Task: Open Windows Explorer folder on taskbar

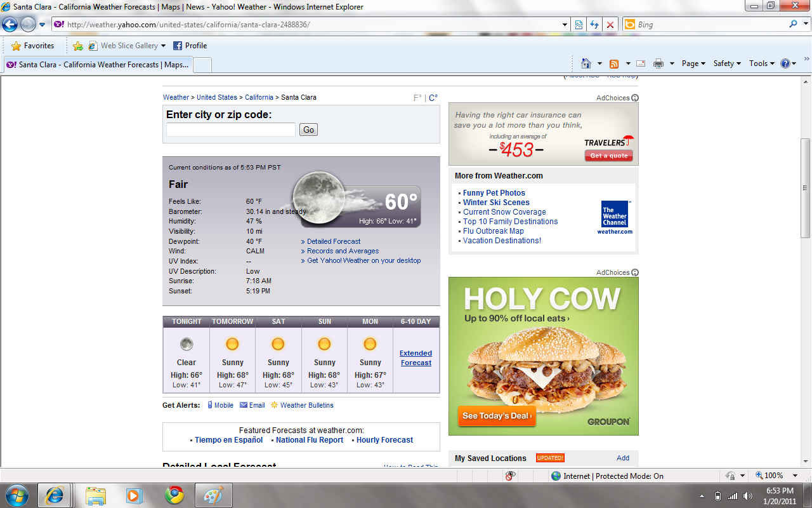Action: pos(96,495)
